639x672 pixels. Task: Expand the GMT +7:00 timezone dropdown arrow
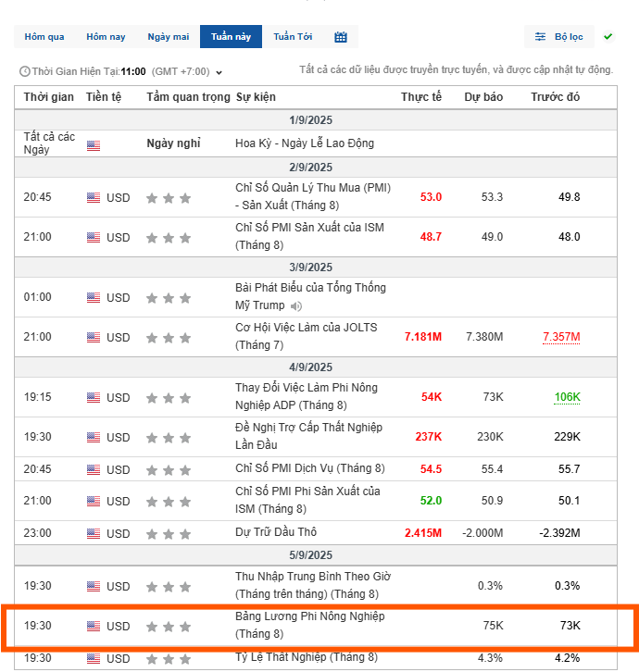(x=219, y=72)
